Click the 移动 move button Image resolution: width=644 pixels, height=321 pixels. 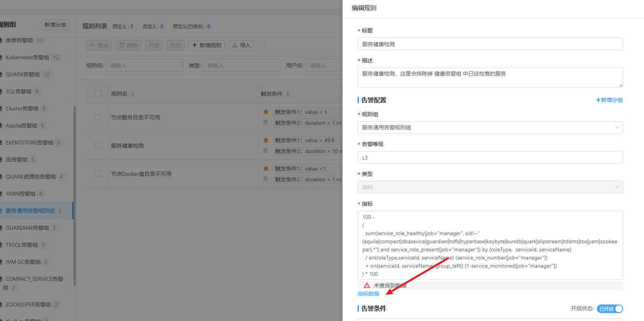click(99, 45)
